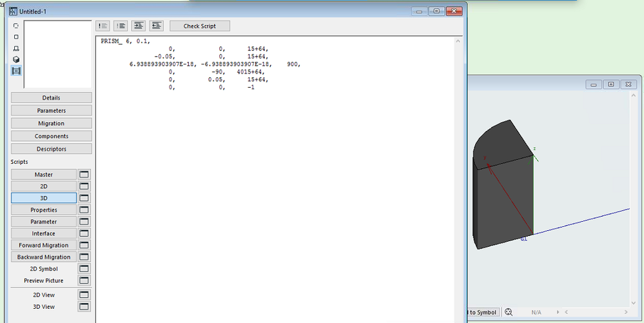Screen dimensions: 644x323
Task: Click the 2D Symbol label
Action: click(44, 269)
